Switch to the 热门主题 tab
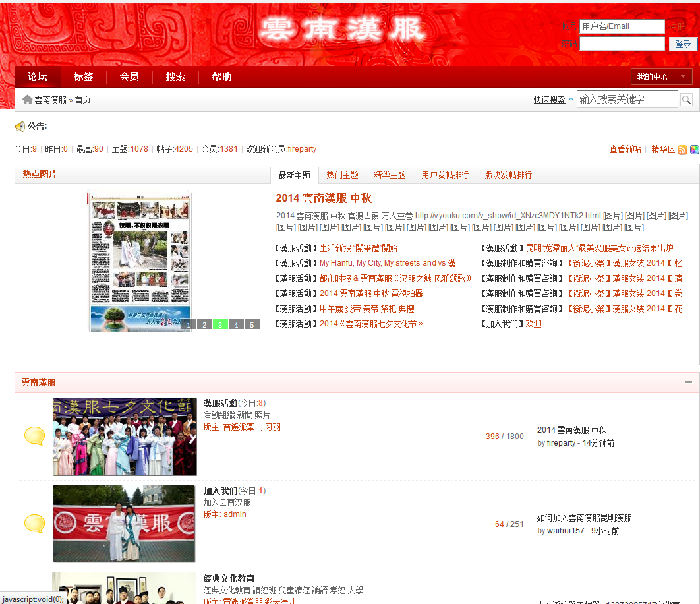Viewport: 700px width, 604px height. point(342,175)
